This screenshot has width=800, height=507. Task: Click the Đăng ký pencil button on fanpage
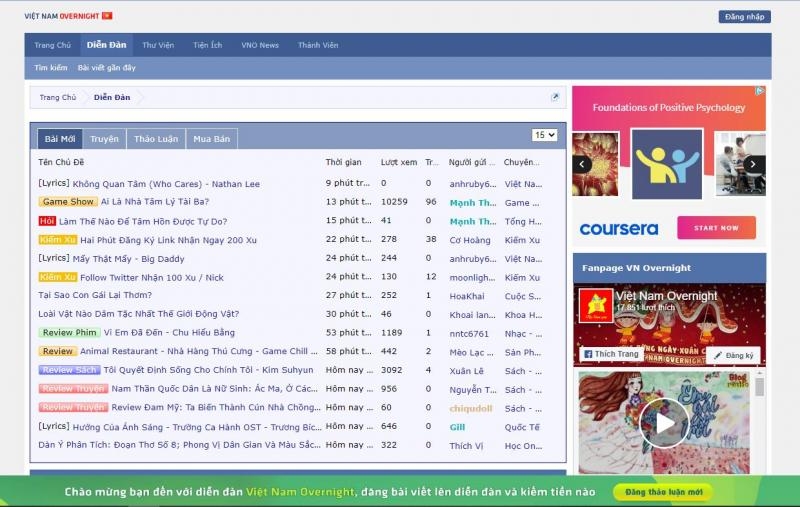pos(734,355)
